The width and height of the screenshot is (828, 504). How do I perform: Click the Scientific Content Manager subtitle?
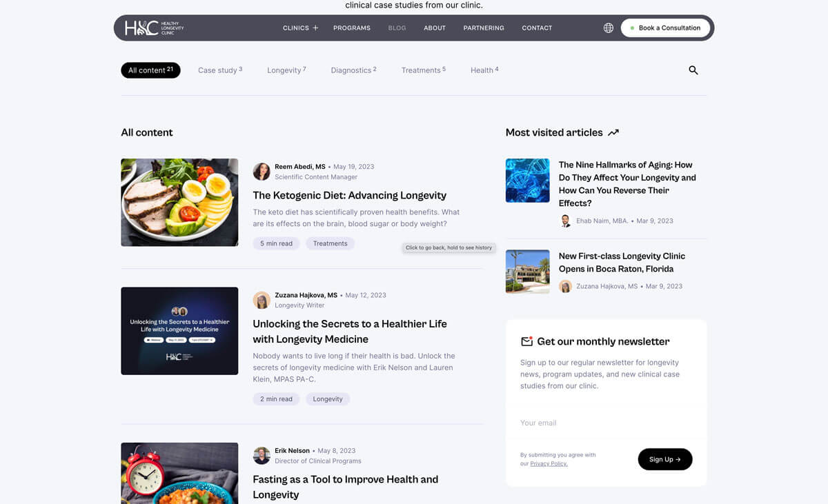316,177
